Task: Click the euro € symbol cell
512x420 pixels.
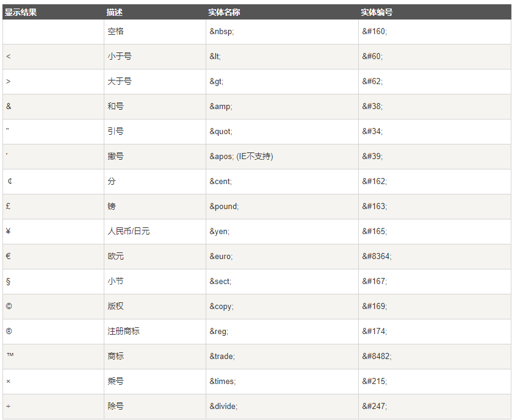Action: coord(9,256)
